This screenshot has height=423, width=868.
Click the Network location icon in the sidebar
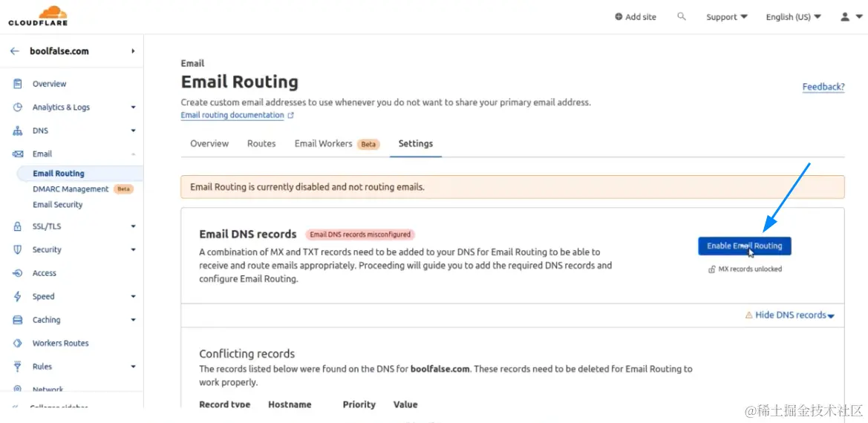18,390
